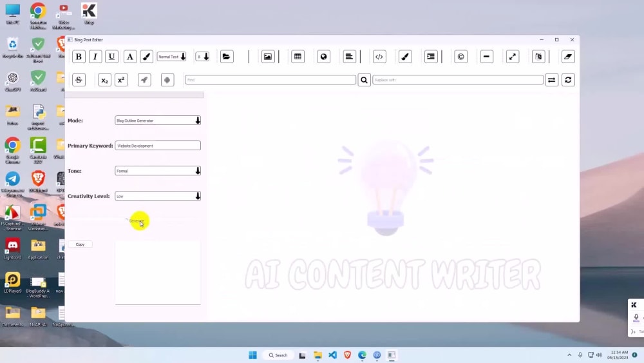644x363 pixels.
Task: Open the font size dropdown
Action: (202, 57)
